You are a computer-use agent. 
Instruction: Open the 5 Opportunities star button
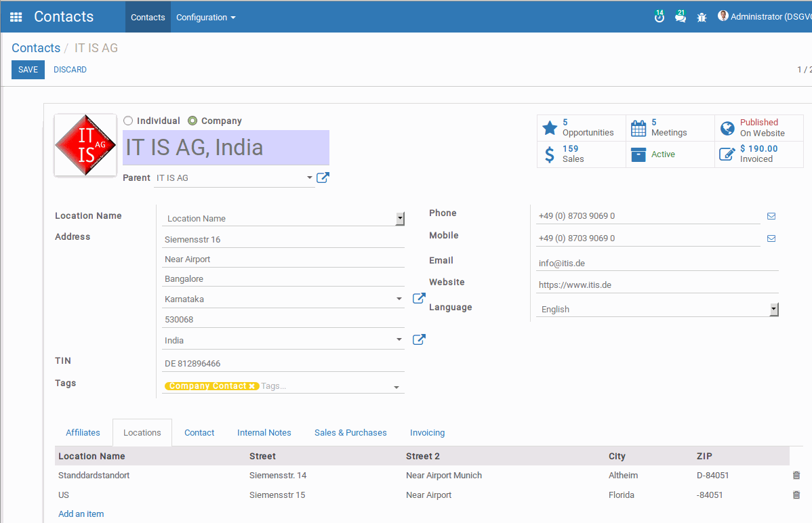pos(582,128)
